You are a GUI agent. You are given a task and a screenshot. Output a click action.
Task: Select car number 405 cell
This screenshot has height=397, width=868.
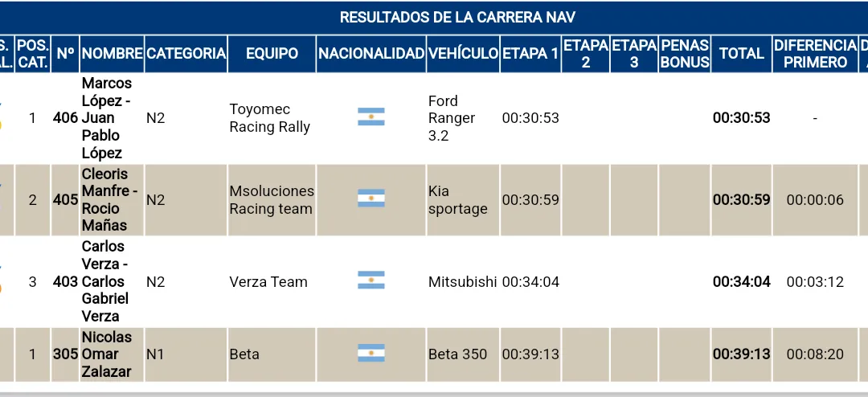coord(65,199)
